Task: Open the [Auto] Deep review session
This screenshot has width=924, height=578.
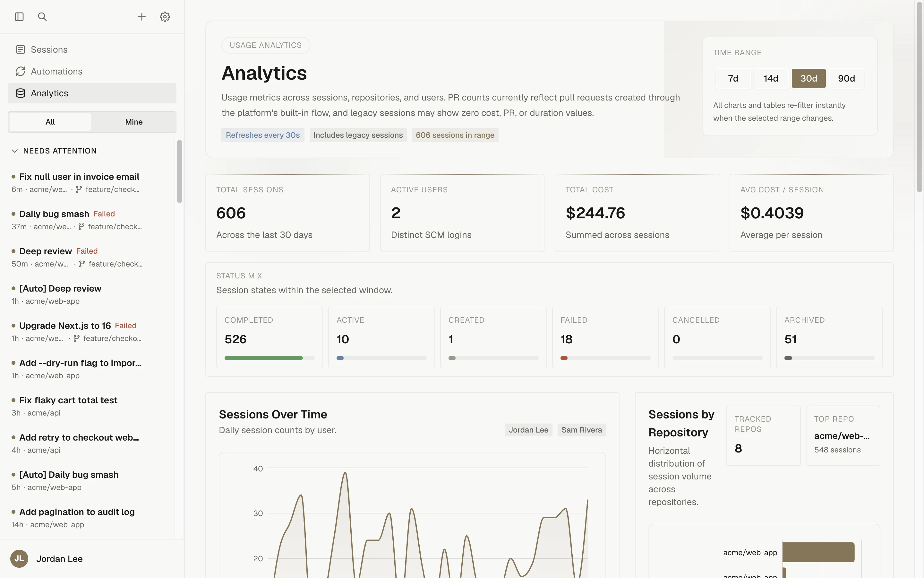Action: (x=88, y=294)
